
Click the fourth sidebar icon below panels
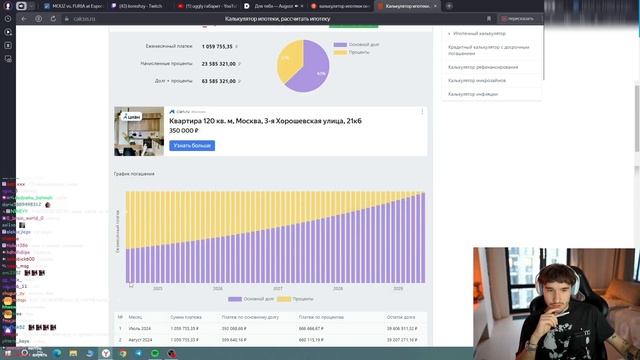[8, 59]
